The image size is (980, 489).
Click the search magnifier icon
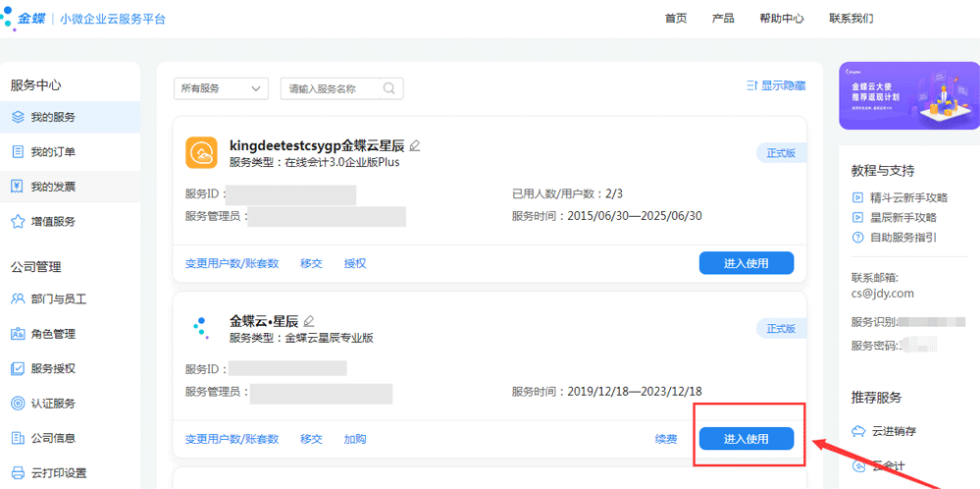click(x=389, y=88)
